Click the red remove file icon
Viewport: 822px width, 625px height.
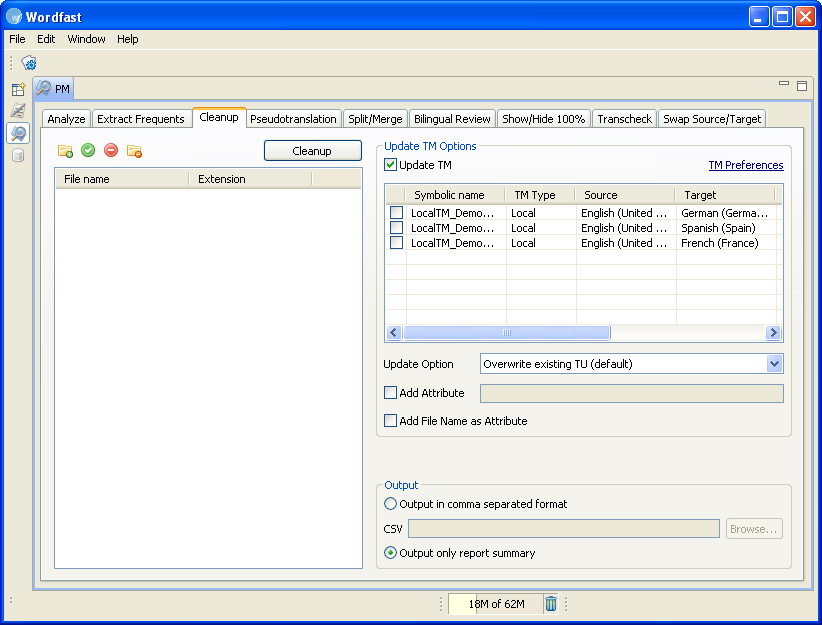[x=111, y=150]
